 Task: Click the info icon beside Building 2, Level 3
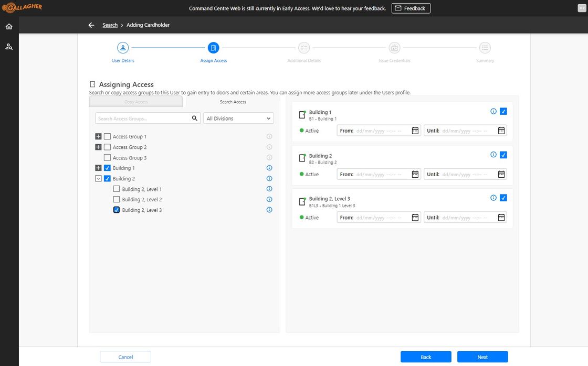[269, 210]
